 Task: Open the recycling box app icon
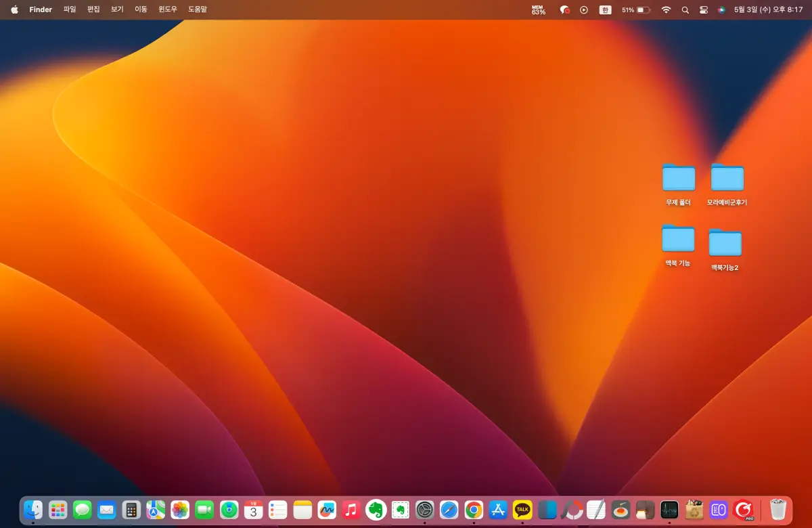click(694, 510)
